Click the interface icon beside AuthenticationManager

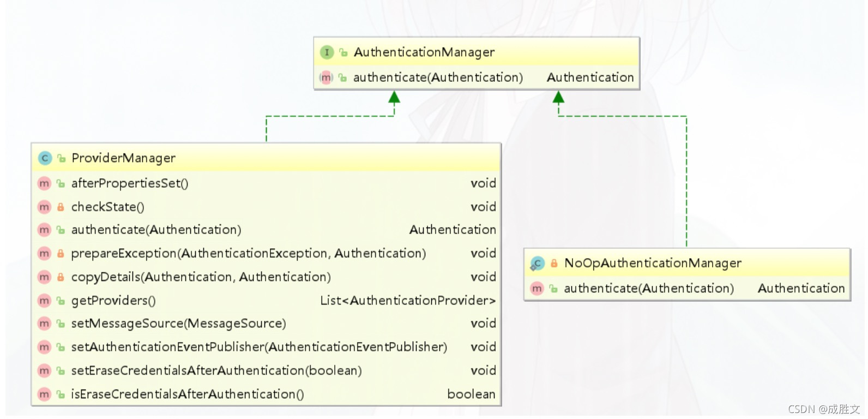[326, 52]
